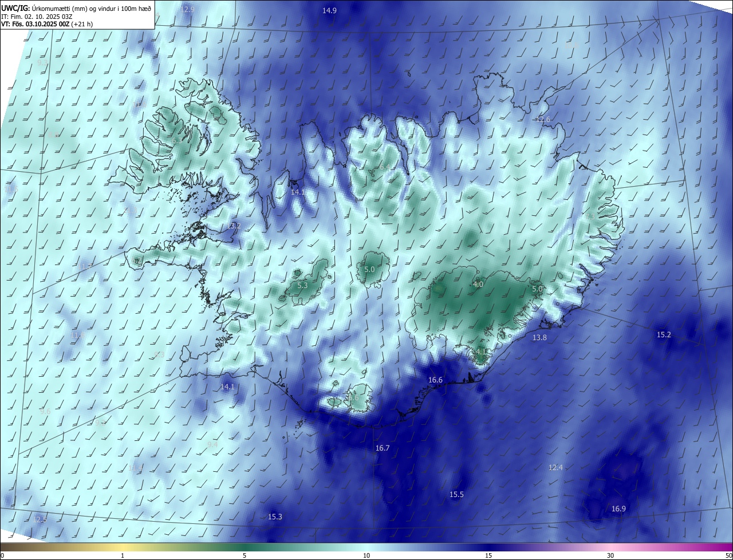Click the legend tick label 0

pyautogui.click(x=2, y=555)
